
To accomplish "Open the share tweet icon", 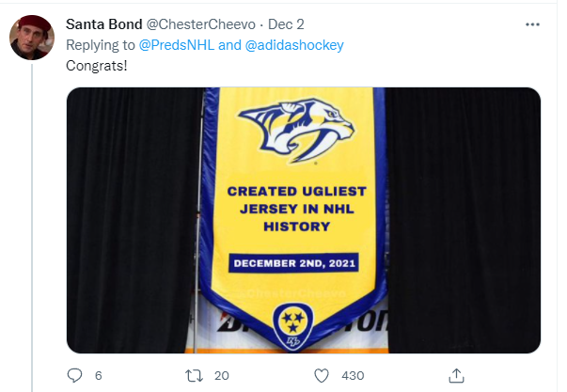I will 456,375.
